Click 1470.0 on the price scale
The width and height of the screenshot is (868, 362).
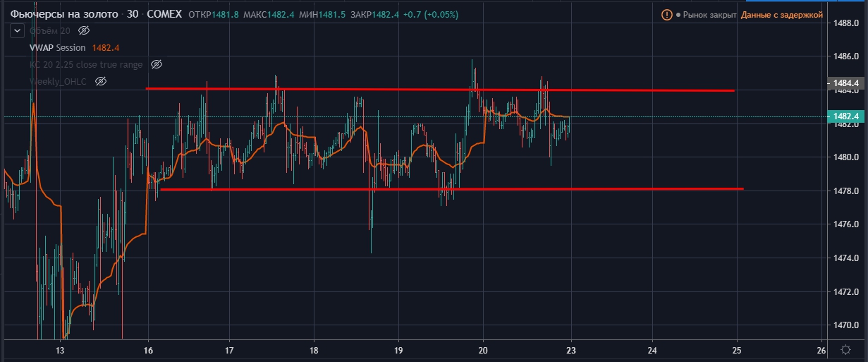coord(845,326)
